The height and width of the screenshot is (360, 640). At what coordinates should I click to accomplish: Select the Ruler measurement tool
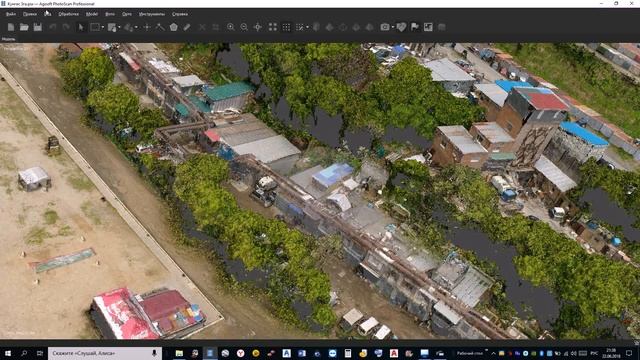(187, 27)
